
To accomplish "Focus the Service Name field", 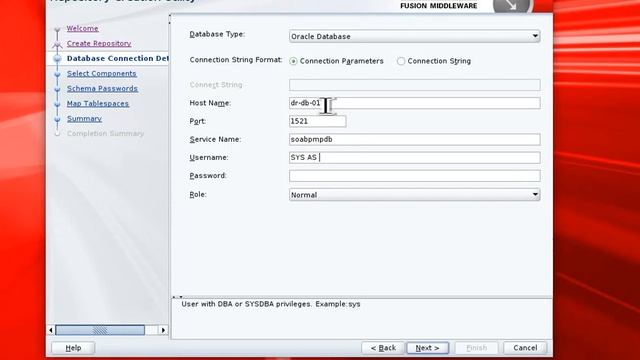I will click(x=414, y=139).
